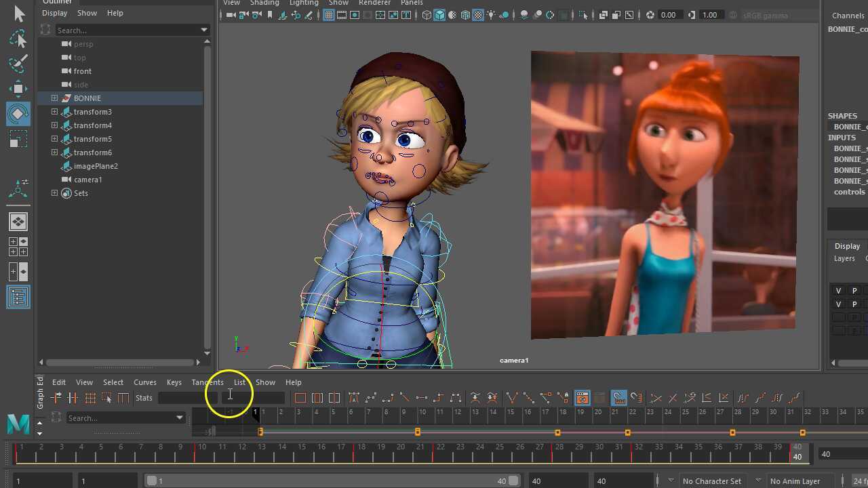Open the Curves menu in Graph Editor
This screenshot has width=868, height=488.
(144, 382)
